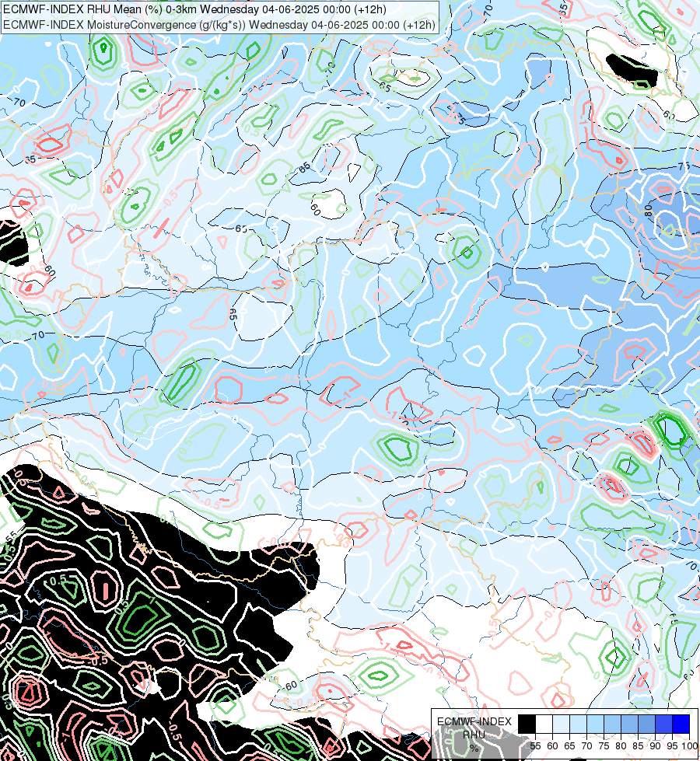Select the palest blue 60–65 legend swatch
The height and width of the screenshot is (761, 700).
(561, 724)
